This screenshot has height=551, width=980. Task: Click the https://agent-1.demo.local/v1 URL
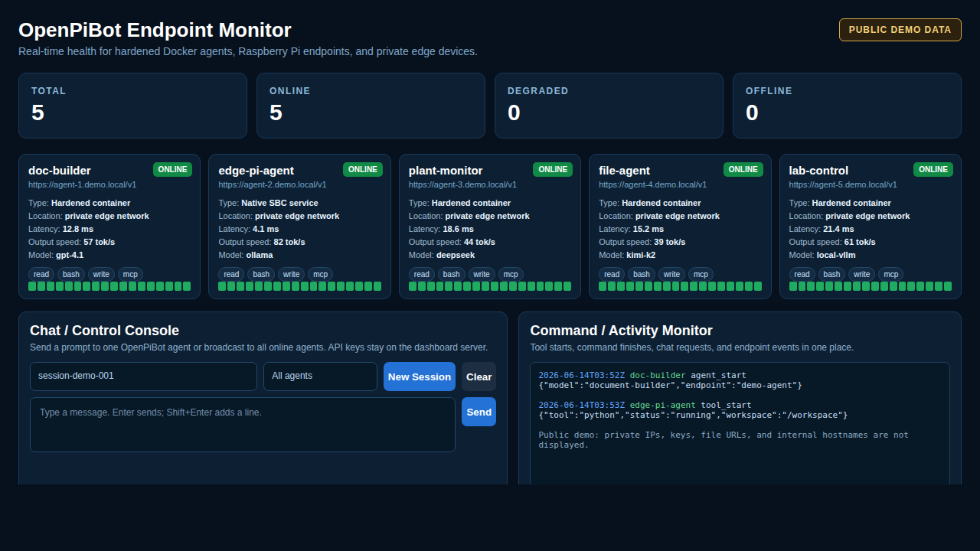83,184
